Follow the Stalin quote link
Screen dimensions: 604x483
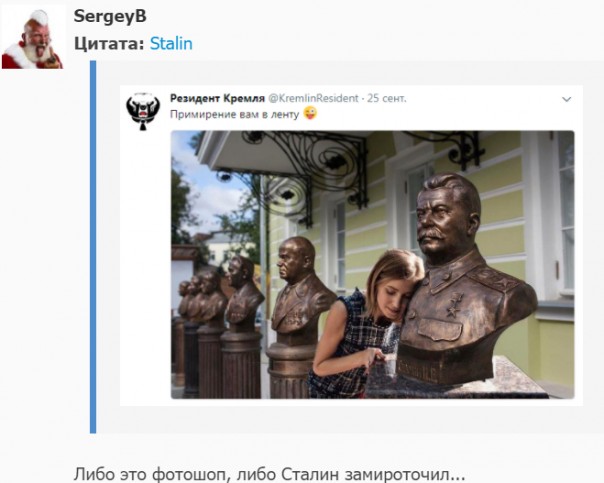[x=171, y=44]
